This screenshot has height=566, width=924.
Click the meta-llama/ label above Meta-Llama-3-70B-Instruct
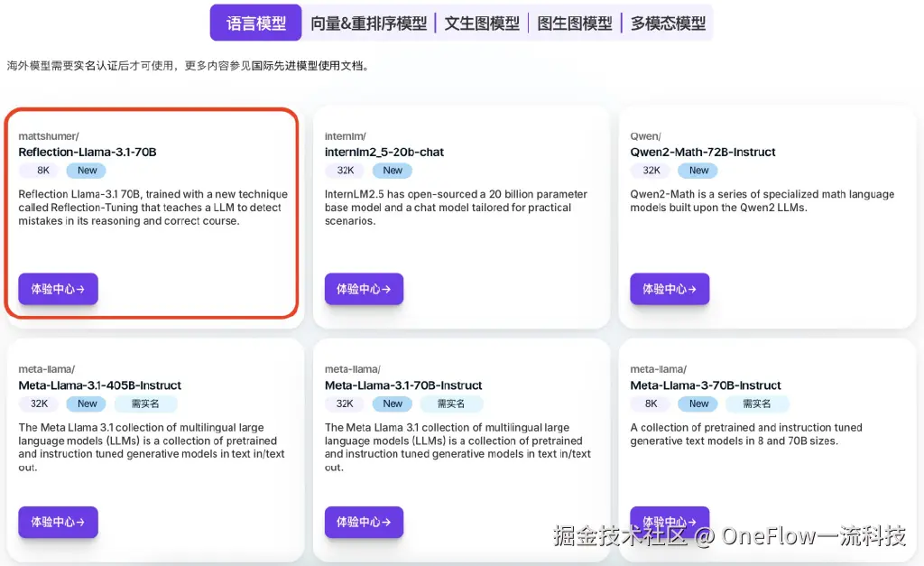[658, 370]
